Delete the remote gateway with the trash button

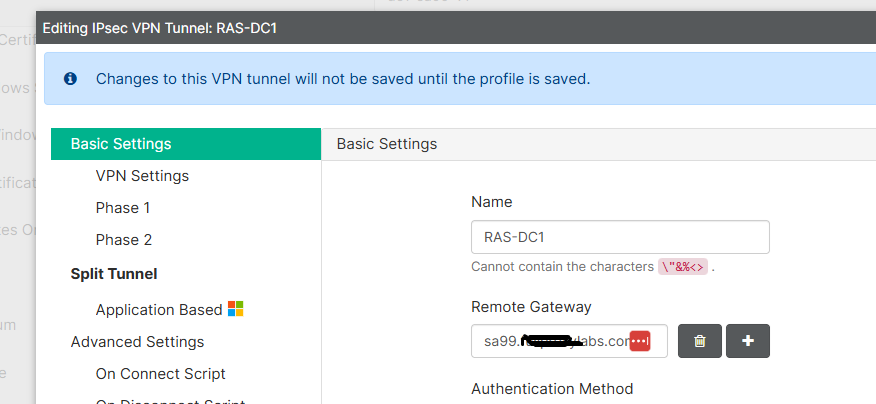pos(700,341)
